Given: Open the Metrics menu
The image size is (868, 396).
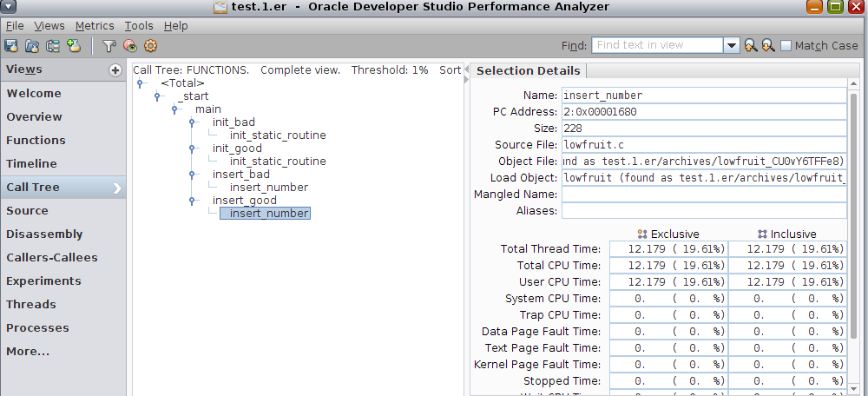Looking at the screenshot, I should (95, 26).
